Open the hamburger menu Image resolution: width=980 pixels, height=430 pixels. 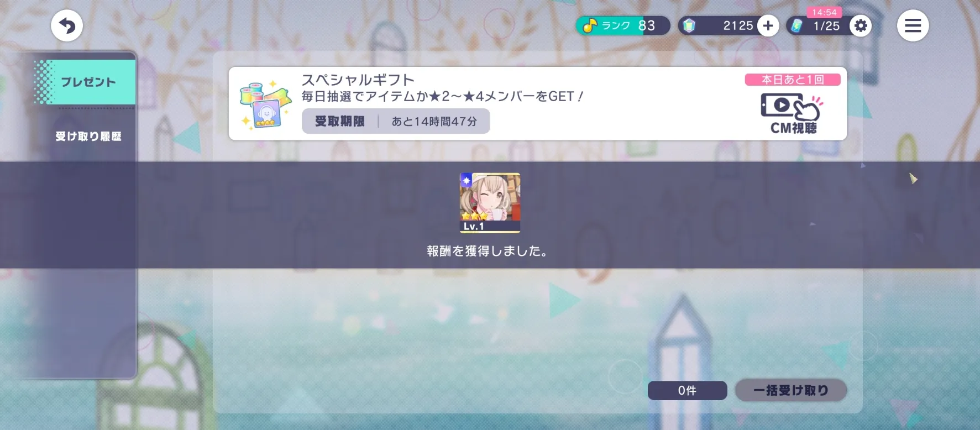tap(913, 25)
